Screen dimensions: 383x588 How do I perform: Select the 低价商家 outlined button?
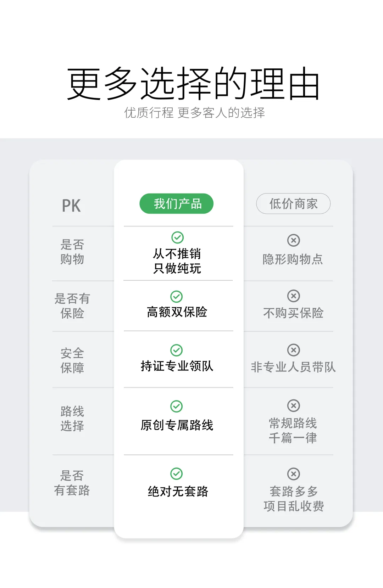(x=293, y=204)
